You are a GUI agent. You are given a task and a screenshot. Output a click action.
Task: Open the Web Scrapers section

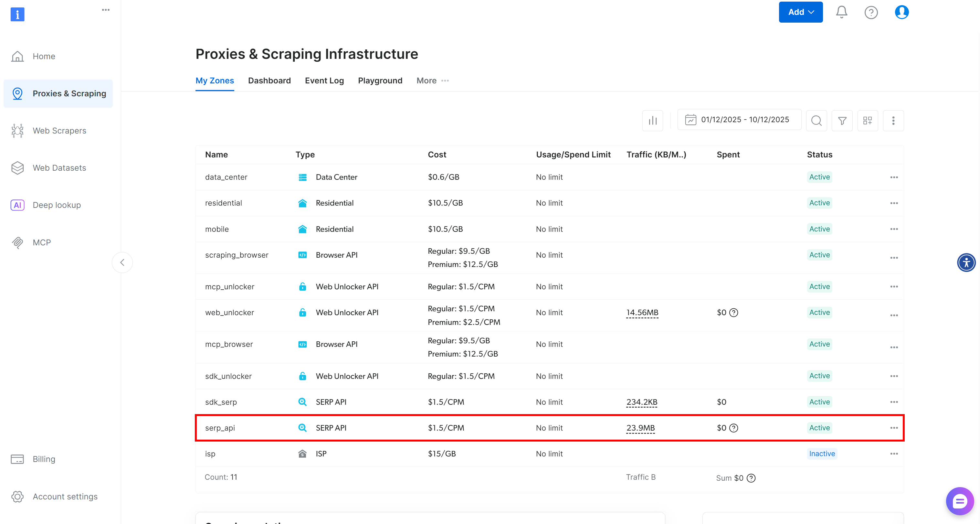tap(59, 131)
